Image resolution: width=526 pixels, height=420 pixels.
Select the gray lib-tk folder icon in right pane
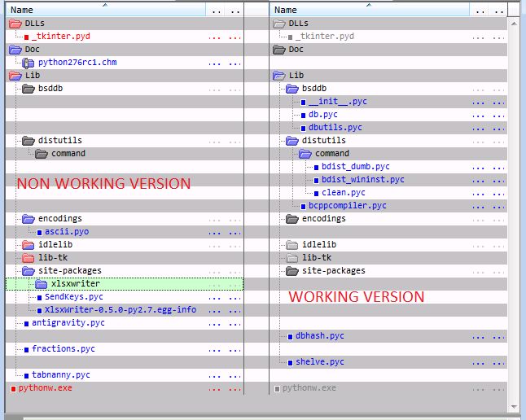292,258
